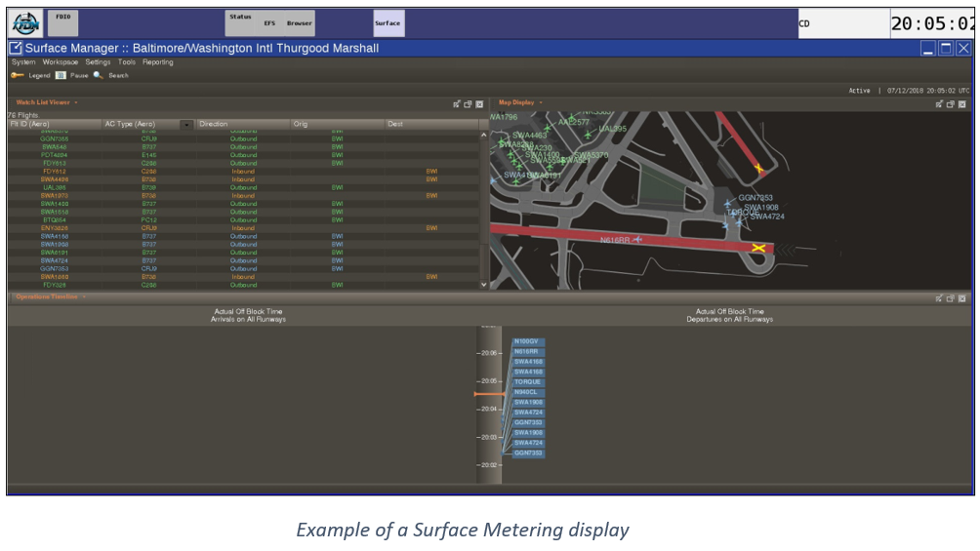Screen dimensions: 980x551
Task: Click E145 aircraft type cell
Action: pyautogui.click(x=148, y=155)
